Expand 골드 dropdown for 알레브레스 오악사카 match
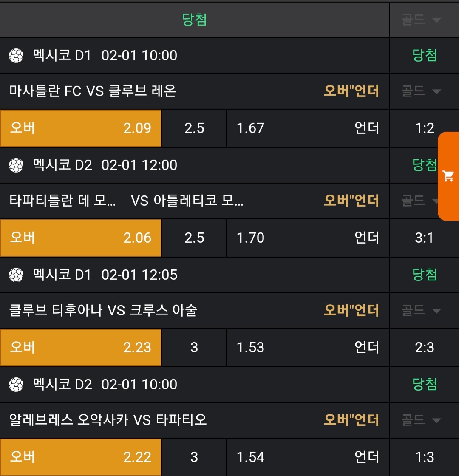 pos(421,420)
